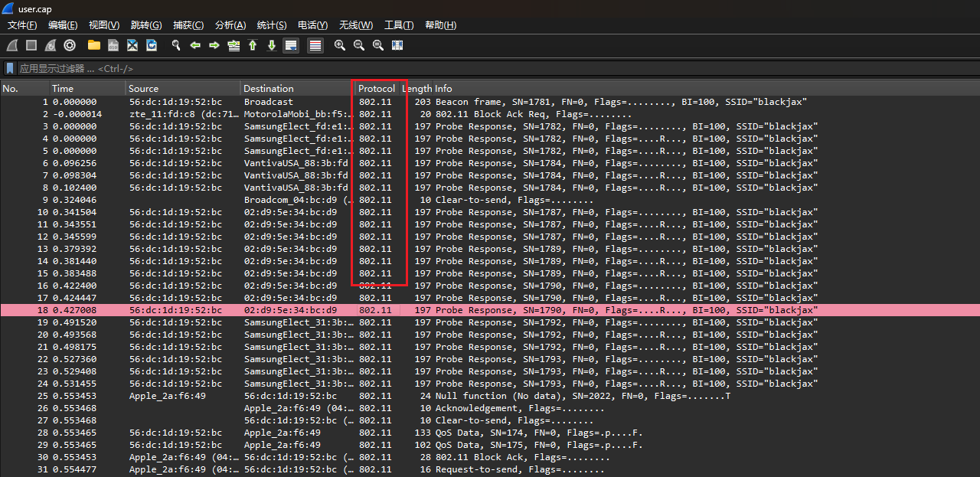Click Broadcast destination in packet 1
Viewport: 980px width, 477px height.
pos(269,102)
